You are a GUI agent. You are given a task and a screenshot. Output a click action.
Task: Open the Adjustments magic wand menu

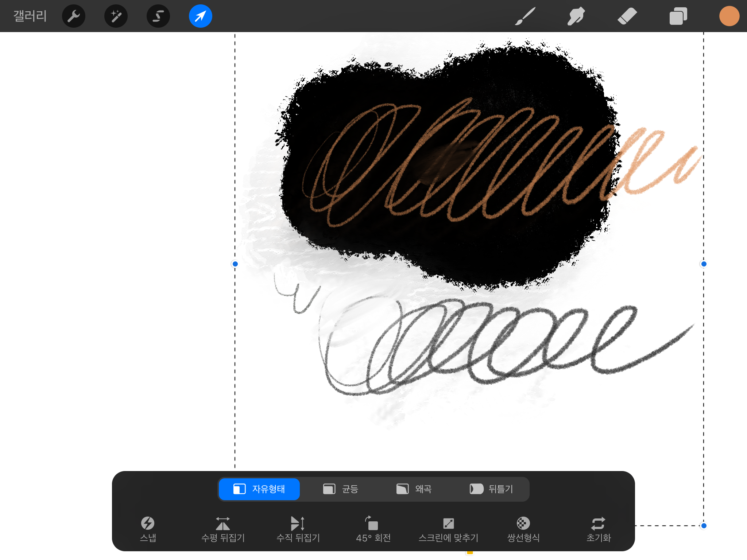point(116,16)
